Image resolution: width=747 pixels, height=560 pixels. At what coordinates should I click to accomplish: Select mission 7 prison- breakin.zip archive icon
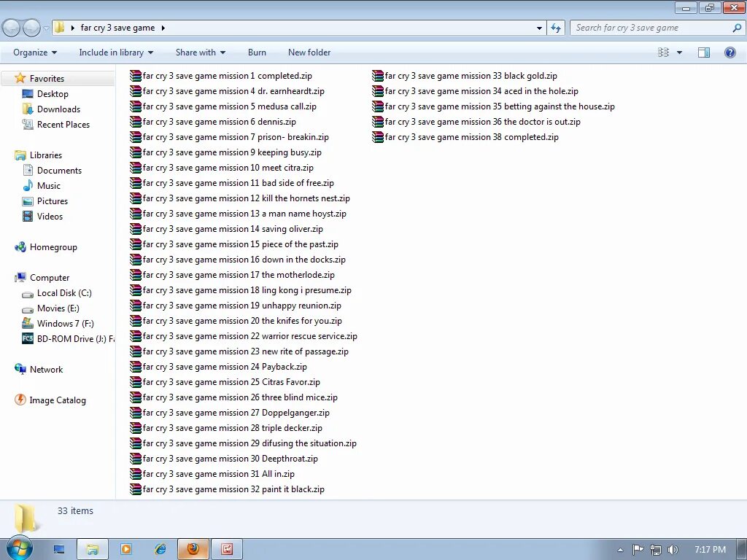pyautogui.click(x=135, y=137)
